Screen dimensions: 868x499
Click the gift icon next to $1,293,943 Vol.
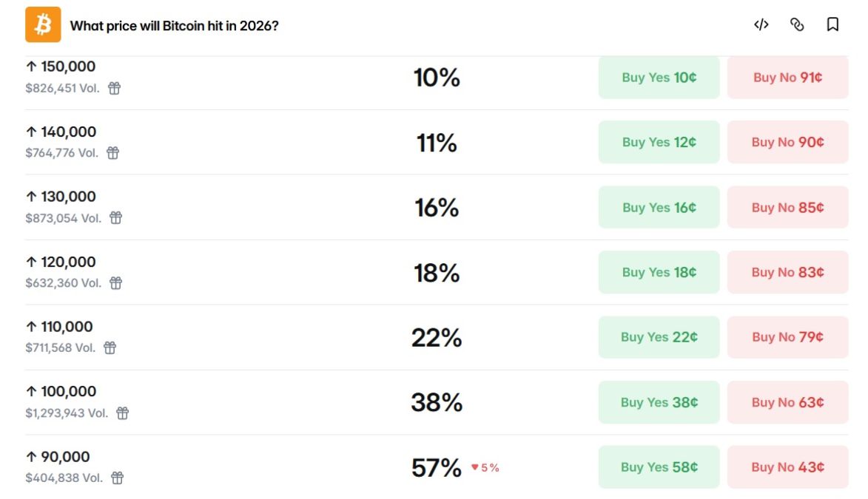(124, 413)
